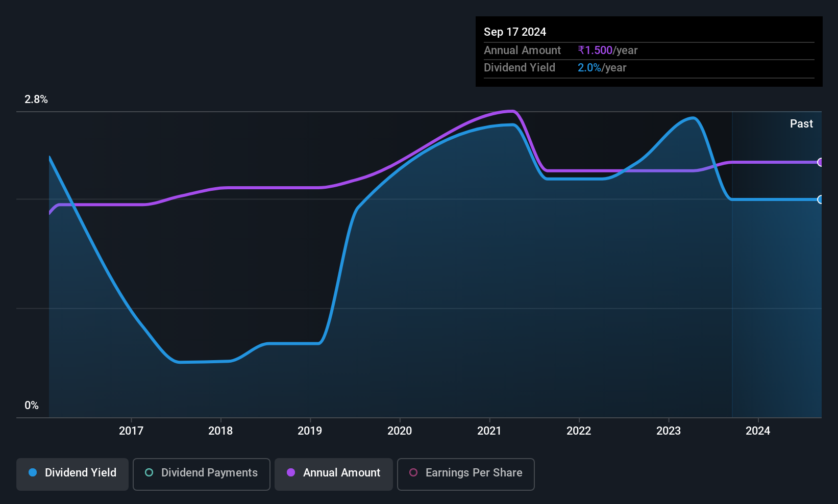Click the 2.8% y-axis label

(36, 99)
